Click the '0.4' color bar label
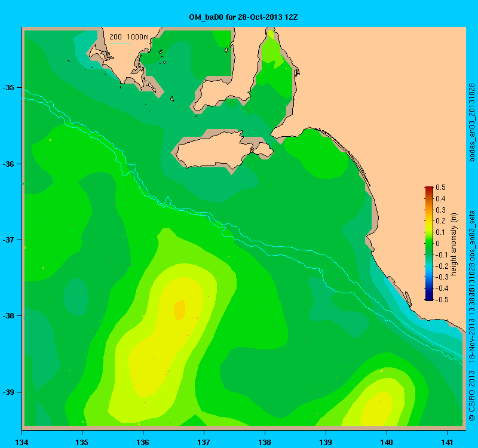This screenshot has height=448, width=478. point(440,199)
